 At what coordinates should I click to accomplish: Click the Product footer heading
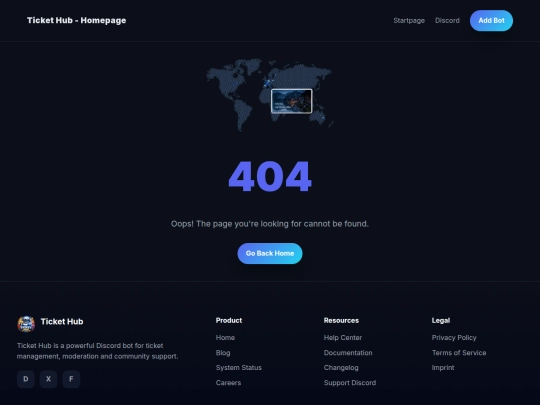[229, 320]
